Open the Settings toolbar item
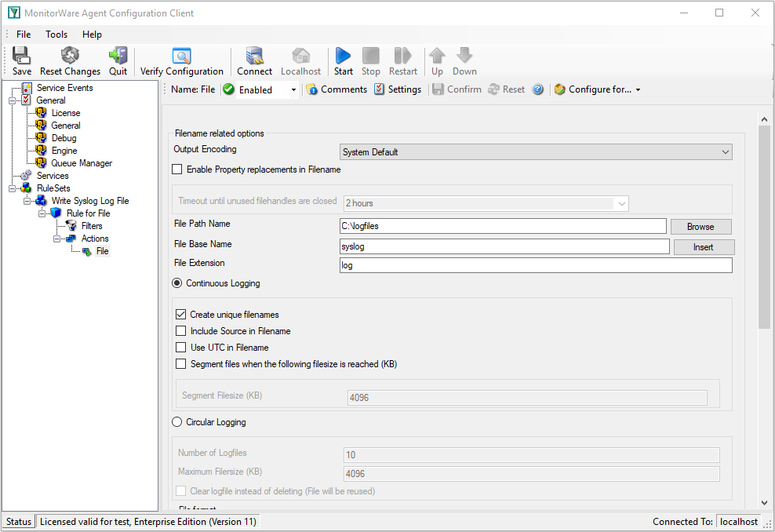775x532 pixels. (x=398, y=89)
